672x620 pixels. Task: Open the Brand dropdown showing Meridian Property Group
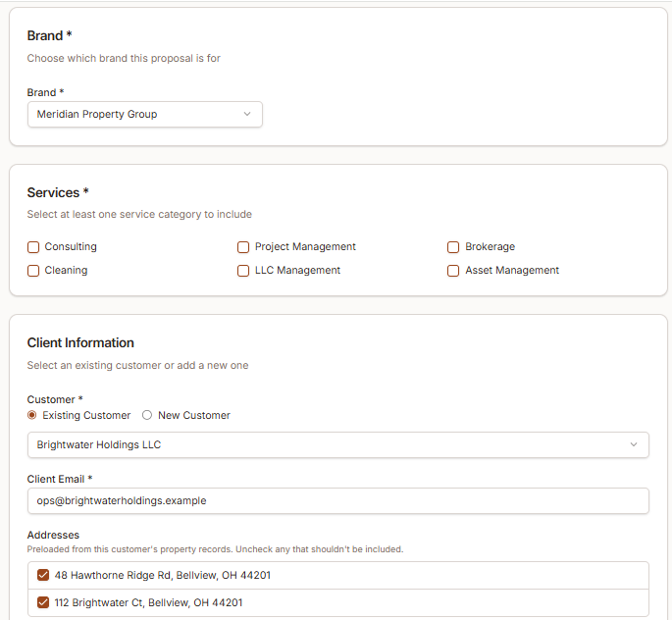145,114
